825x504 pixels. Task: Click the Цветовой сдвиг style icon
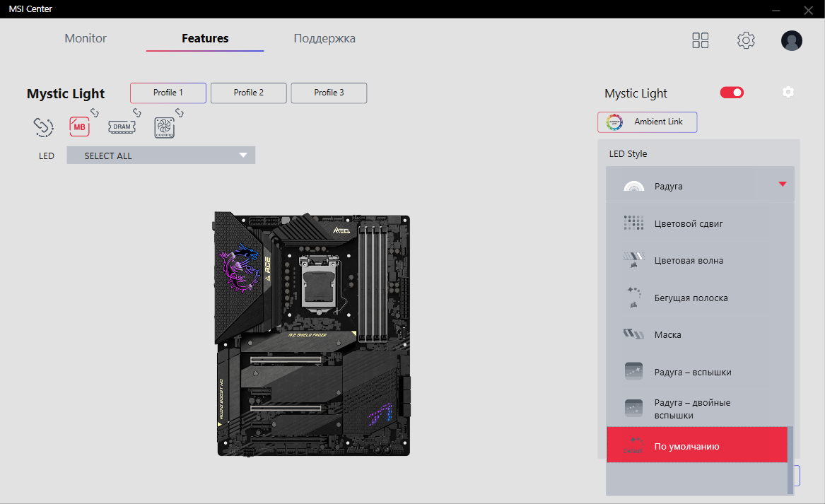(x=633, y=223)
